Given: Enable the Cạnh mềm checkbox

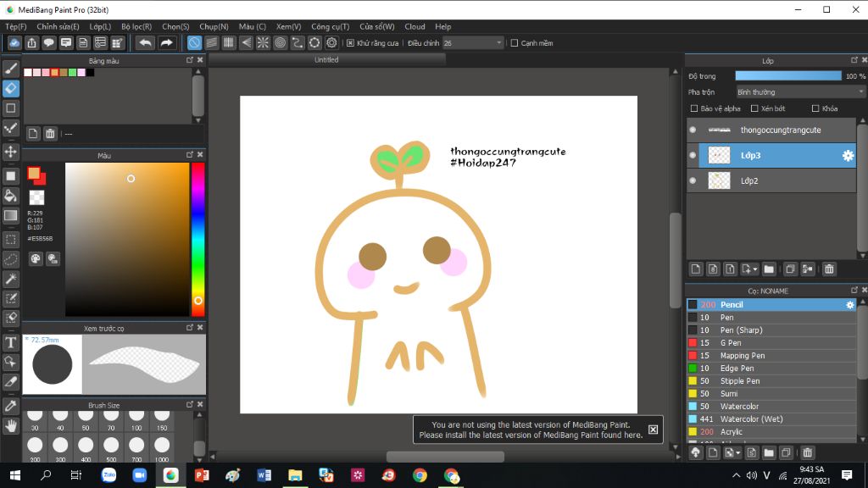Looking at the screenshot, I should [x=515, y=43].
